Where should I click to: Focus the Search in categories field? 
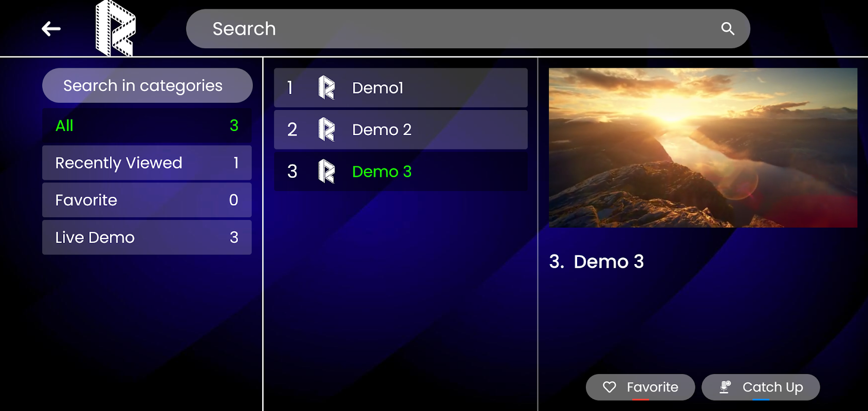point(147,85)
